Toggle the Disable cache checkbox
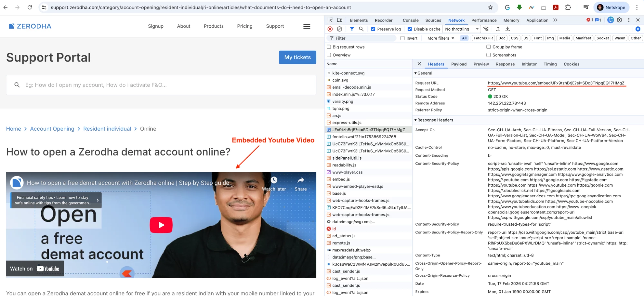The width and height of the screenshot is (644, 296). (410, 29)
